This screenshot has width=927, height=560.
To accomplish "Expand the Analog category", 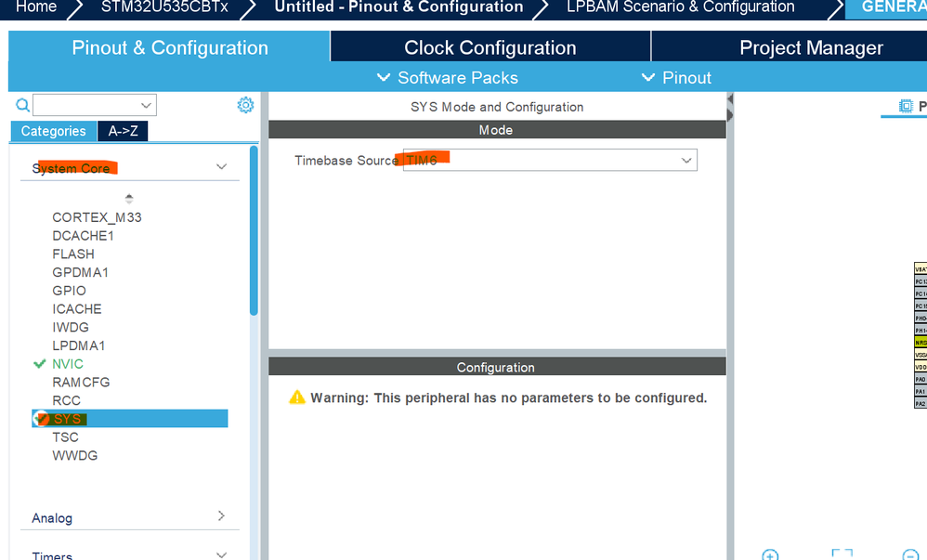I will point(221,515).
